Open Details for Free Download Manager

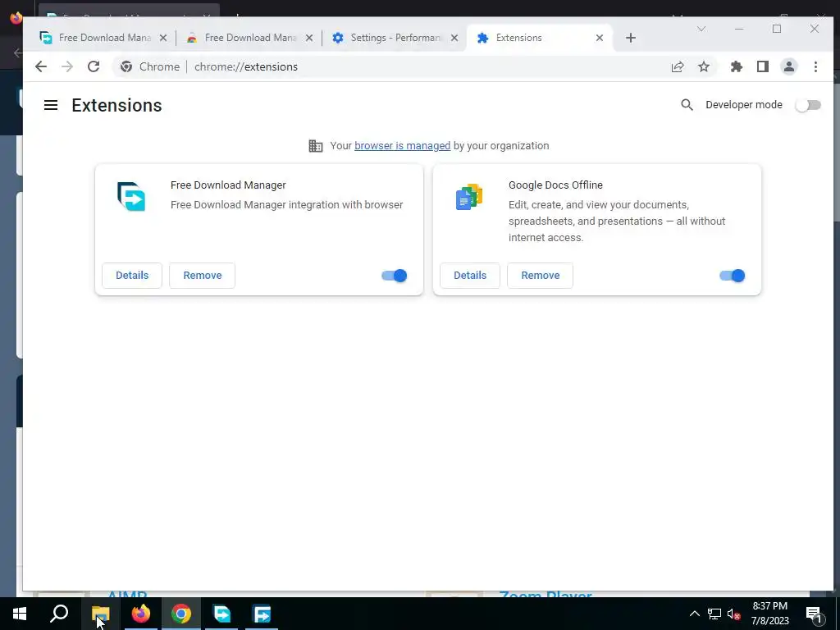click(132, 276)
